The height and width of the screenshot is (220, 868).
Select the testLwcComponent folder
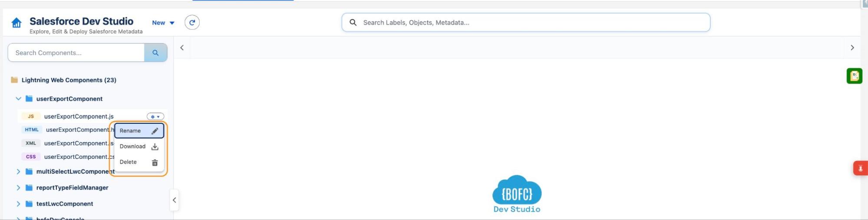click(65, 204)
